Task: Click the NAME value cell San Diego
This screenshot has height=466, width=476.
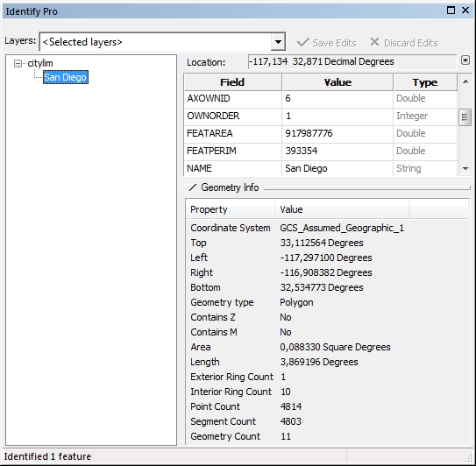Action: coord(337,168)
